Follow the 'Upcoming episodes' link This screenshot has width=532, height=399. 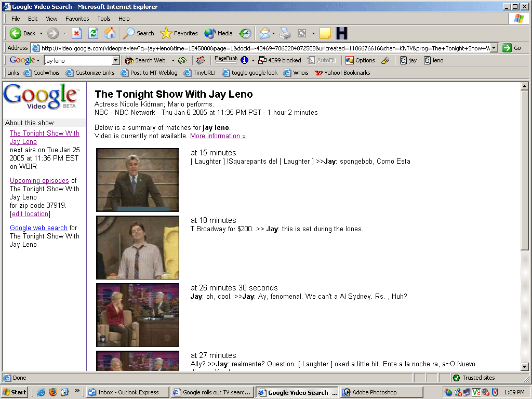(39, 181)
